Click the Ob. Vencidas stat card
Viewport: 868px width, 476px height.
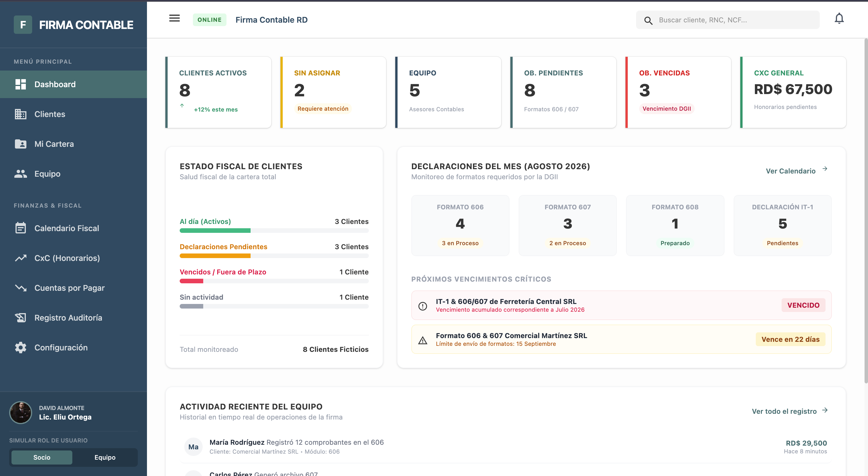(678, 92)
